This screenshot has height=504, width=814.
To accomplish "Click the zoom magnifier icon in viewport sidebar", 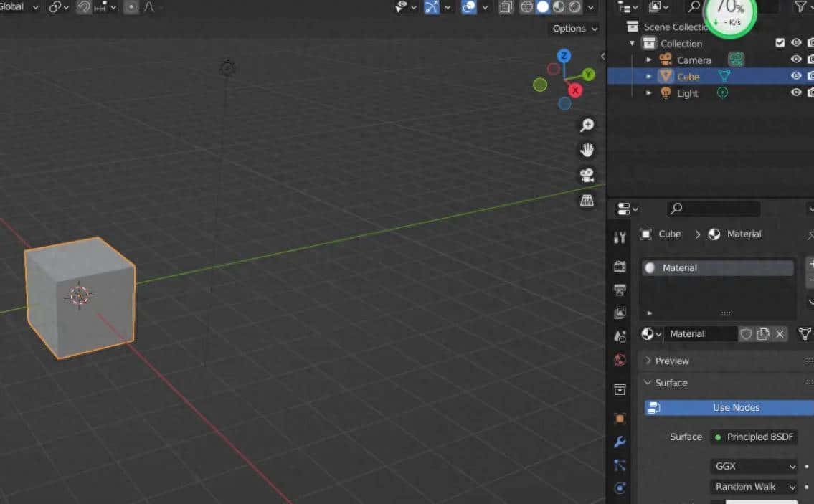I will coord(587,124).
